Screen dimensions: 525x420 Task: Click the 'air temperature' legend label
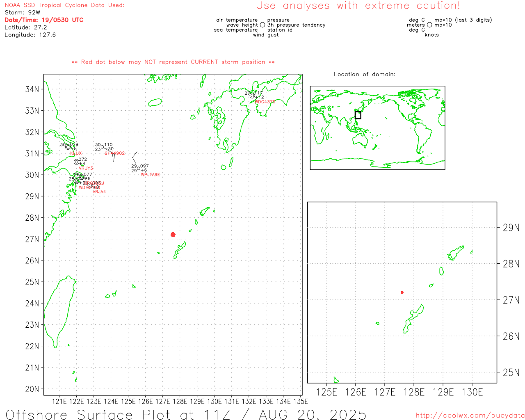pyautogui.click(x=237, y=20)
